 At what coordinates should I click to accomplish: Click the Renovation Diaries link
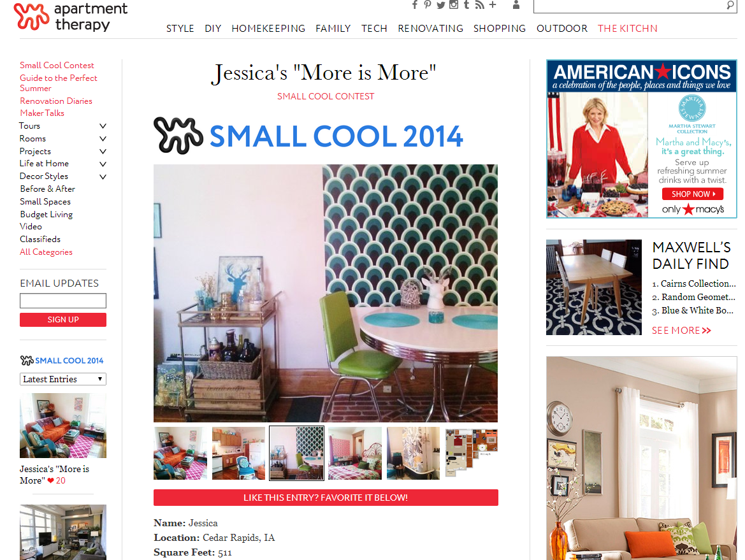[x=56, y=101]
